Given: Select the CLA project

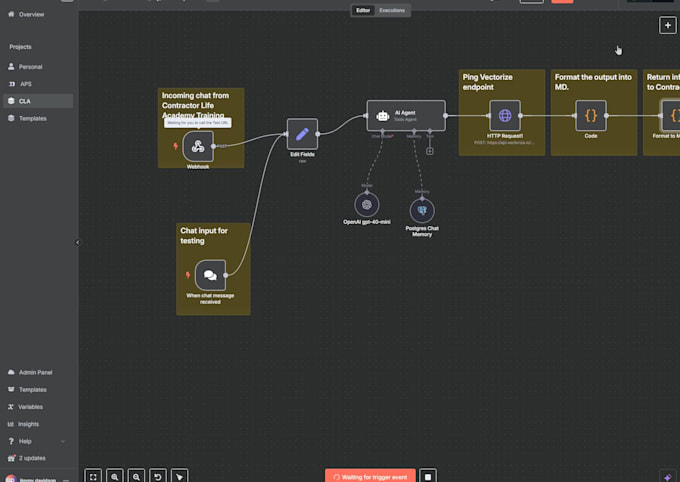Looking at the screenshot, I should [38, 101].
